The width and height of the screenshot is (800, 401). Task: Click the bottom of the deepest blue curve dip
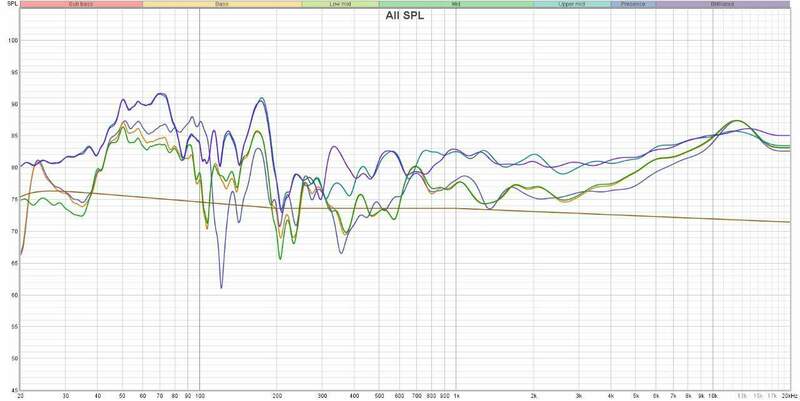[221, 287]
